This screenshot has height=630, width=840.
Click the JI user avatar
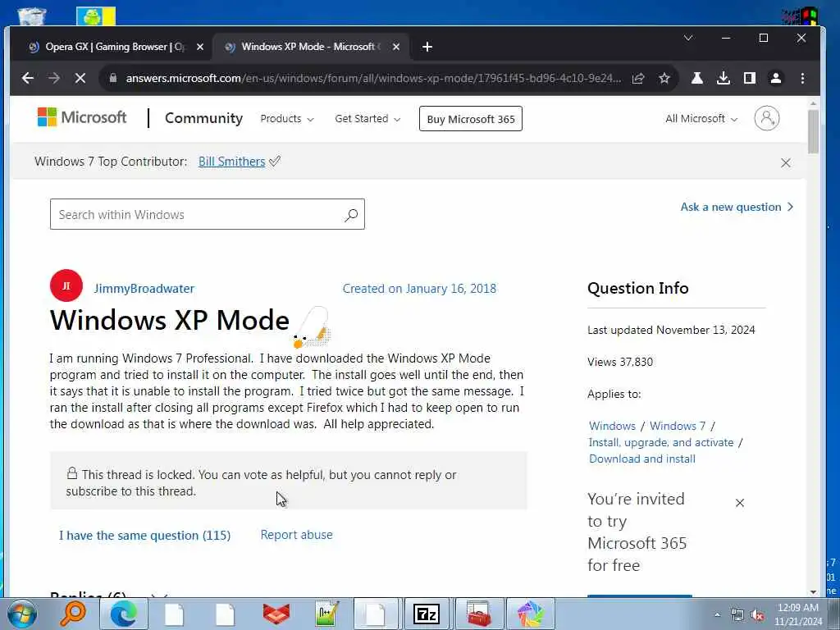66,285
